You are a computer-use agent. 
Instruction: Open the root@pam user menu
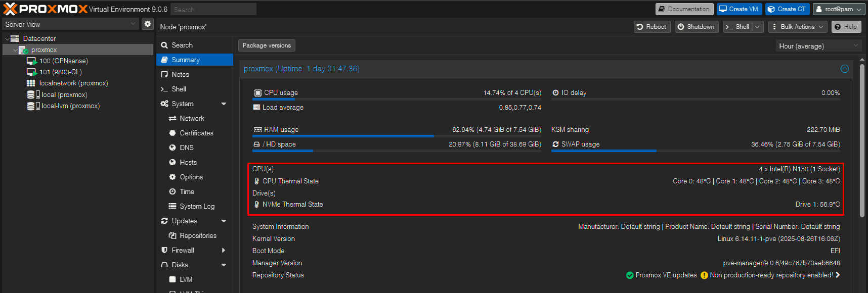tap(839, 9)
